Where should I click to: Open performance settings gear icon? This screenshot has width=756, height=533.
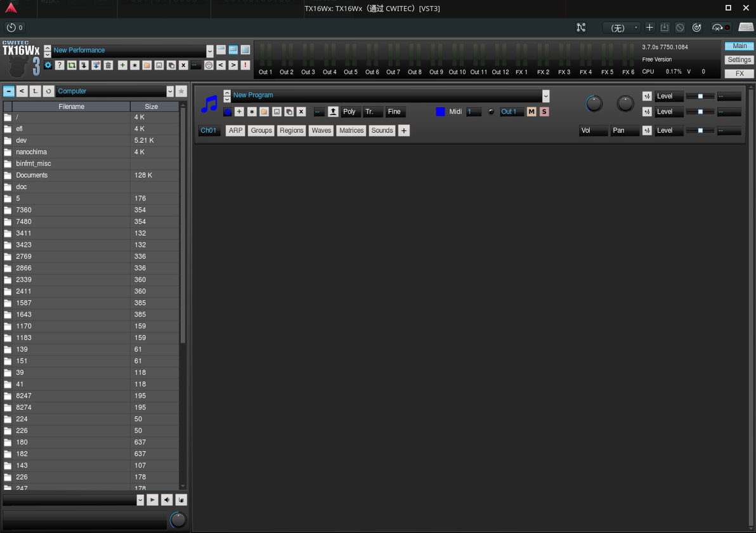(x=48, y=65)
